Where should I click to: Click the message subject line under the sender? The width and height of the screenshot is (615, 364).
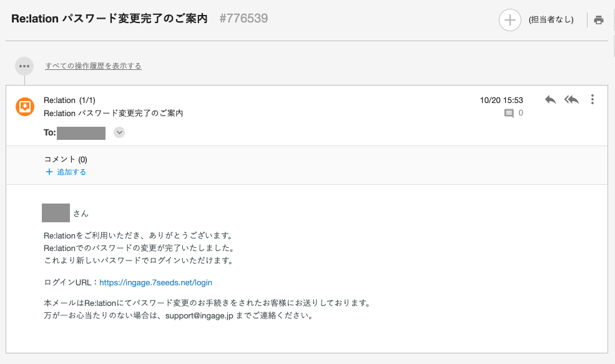[x=114, y=114]
